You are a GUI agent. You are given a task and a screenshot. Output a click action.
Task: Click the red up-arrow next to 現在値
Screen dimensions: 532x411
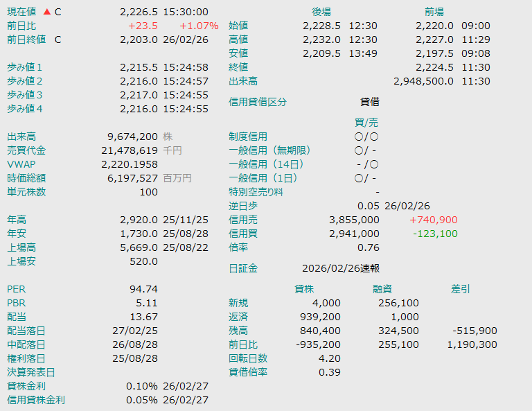47,12
